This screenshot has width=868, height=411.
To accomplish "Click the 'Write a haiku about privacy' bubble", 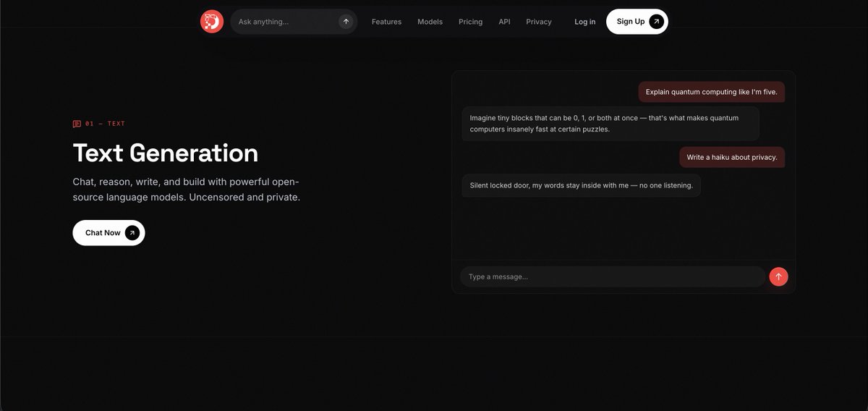I will [732, 157].
